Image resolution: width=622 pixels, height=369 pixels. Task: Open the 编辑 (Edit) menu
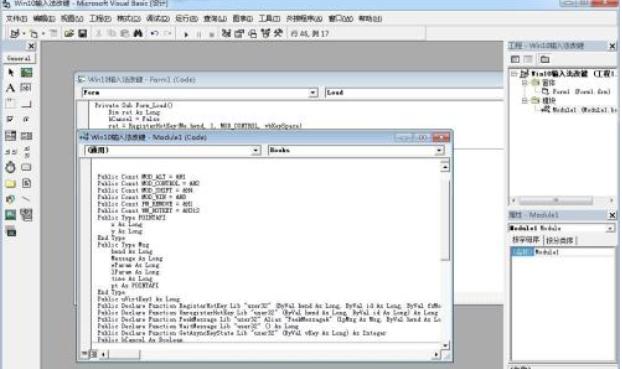point(44,19)
